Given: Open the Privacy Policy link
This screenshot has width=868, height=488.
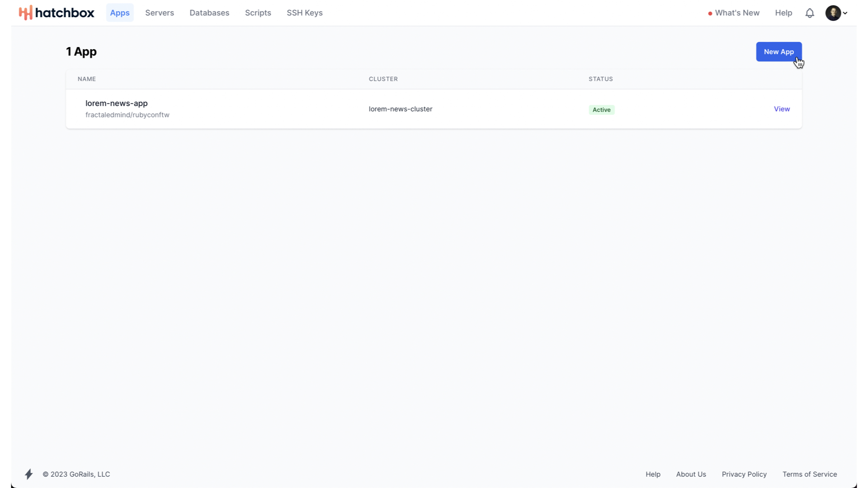Looking at the screenshot, I should [744, 474].
